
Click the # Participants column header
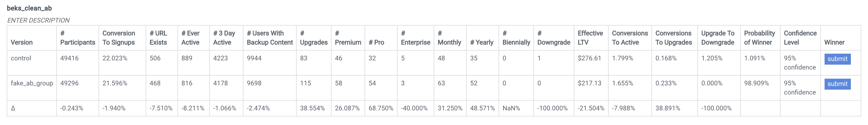coord(77,38)
